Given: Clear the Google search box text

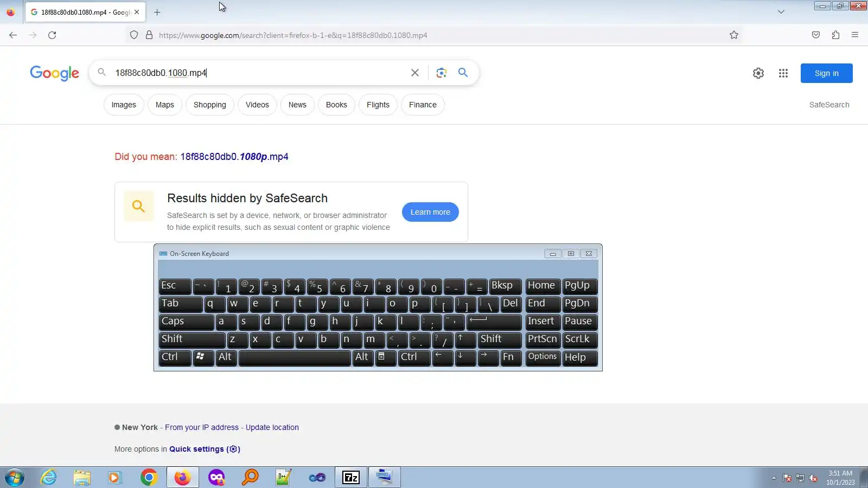Looking at the screenshot, I should pyautogui.click(x=415, y=73).
